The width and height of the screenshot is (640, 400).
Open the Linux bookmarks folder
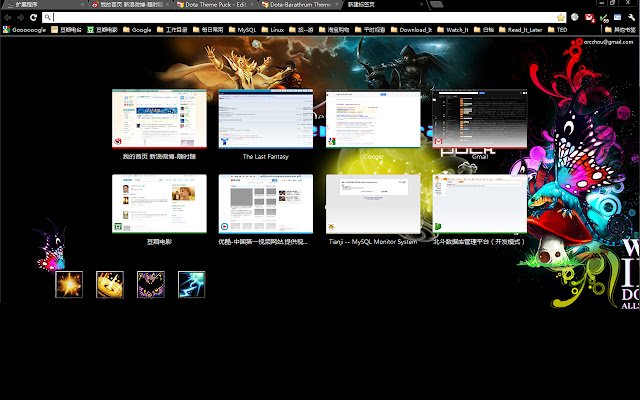(x=273, y=30)
